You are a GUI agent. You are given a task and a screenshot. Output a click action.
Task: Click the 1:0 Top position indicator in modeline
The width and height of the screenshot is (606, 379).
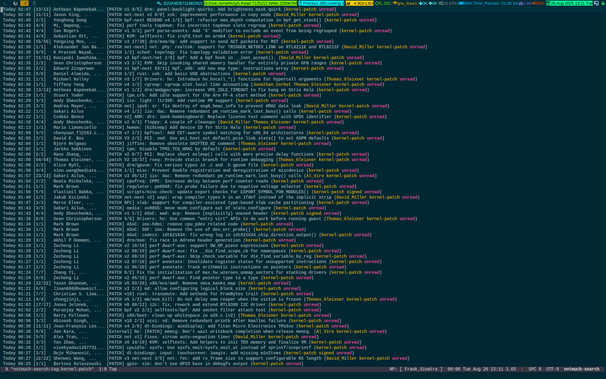[108, 369]
